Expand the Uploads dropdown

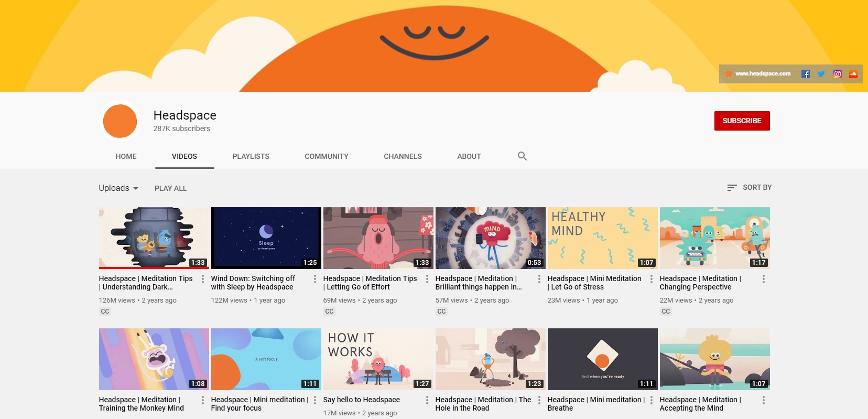coord(118,188)
